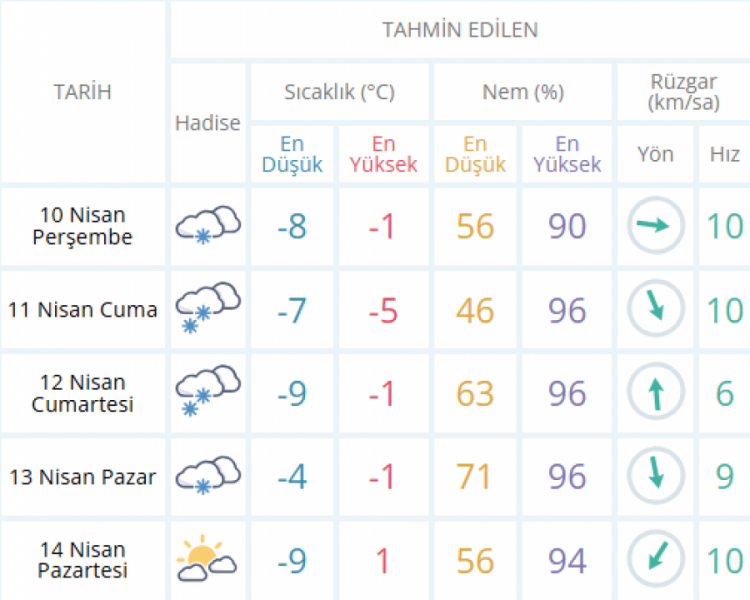This screenshot has height=600, width=750.
Task: Click the snow icon for 12 Nisan Cumartesi
Action: point(208,392)
